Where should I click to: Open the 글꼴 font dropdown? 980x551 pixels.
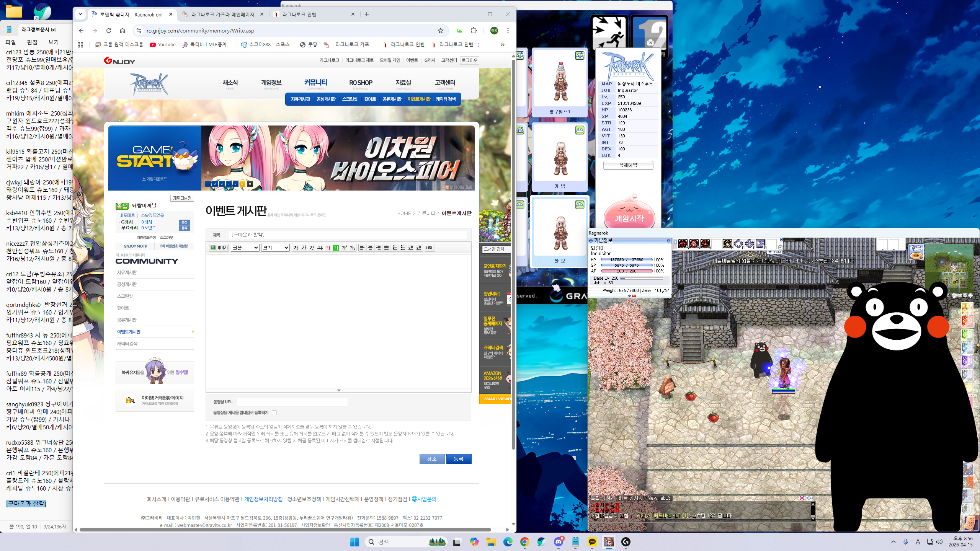pos(245,248)
